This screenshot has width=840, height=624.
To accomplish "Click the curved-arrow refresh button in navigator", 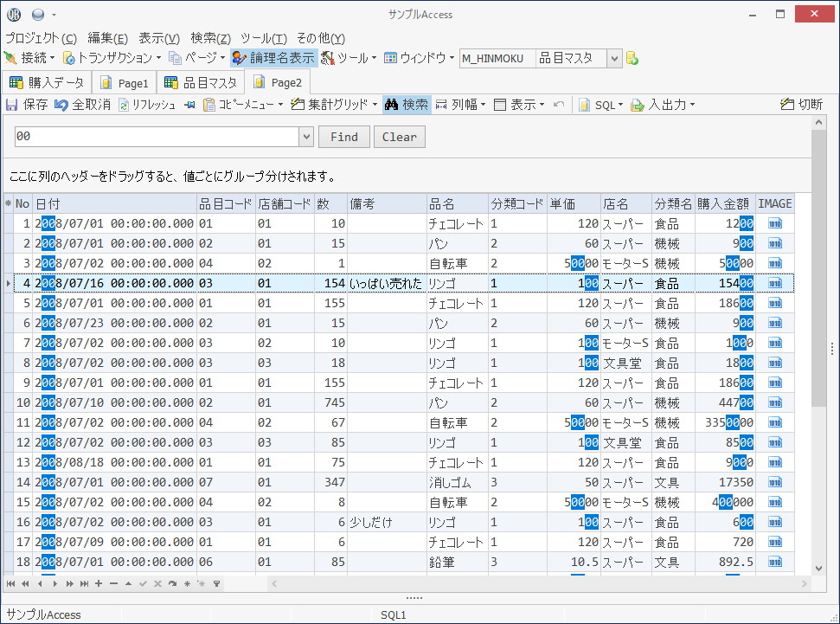I will pos(172,584).
